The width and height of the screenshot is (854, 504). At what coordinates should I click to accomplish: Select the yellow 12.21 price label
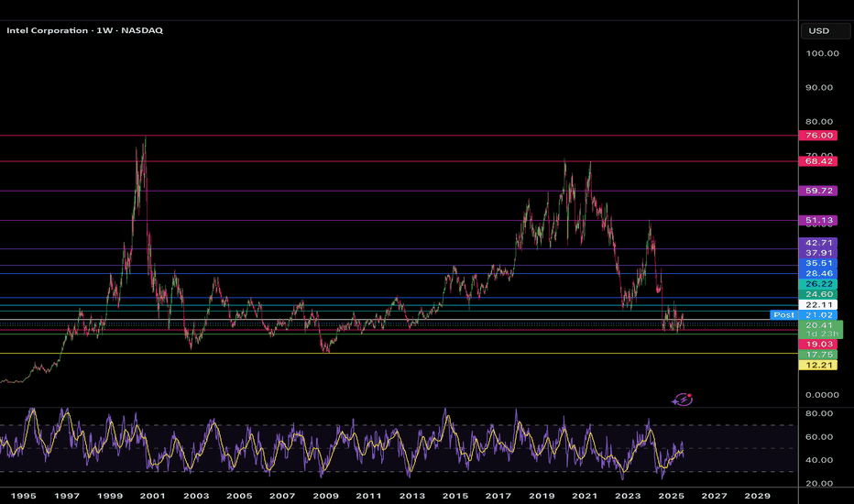[x=817, y=365]
